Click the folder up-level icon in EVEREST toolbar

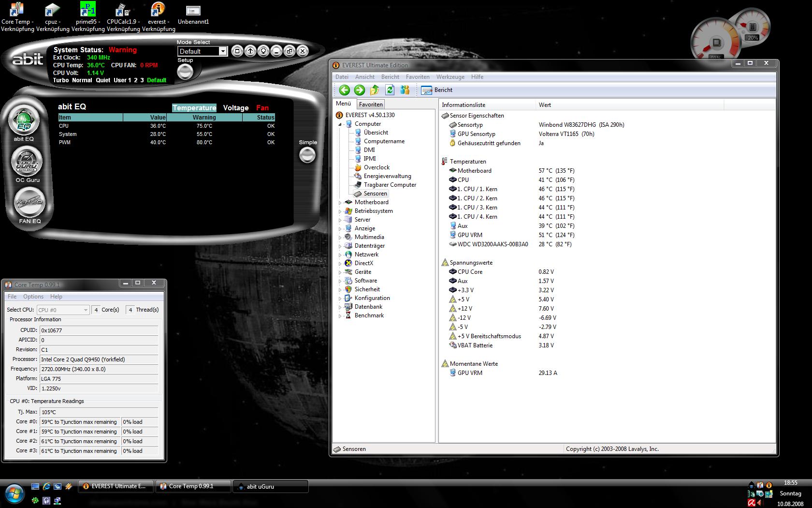[x=375, y=90]
